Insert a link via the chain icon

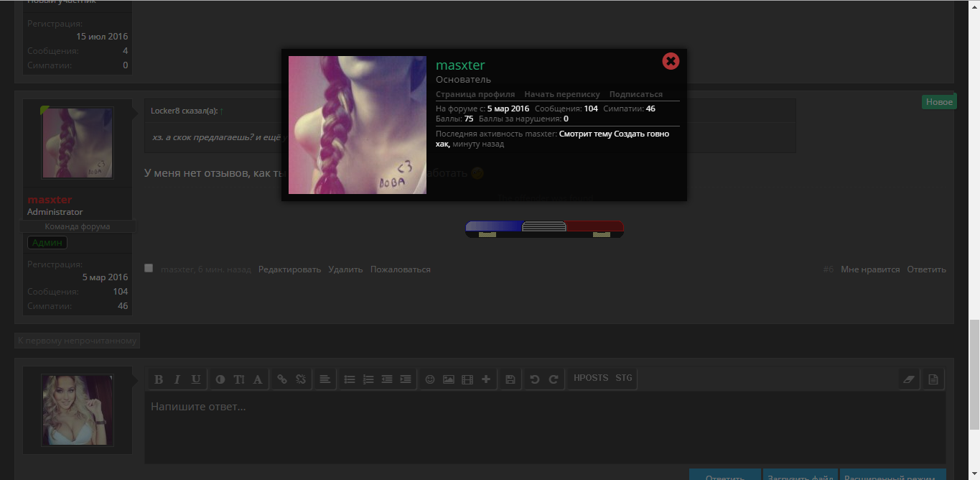point(282,379)
